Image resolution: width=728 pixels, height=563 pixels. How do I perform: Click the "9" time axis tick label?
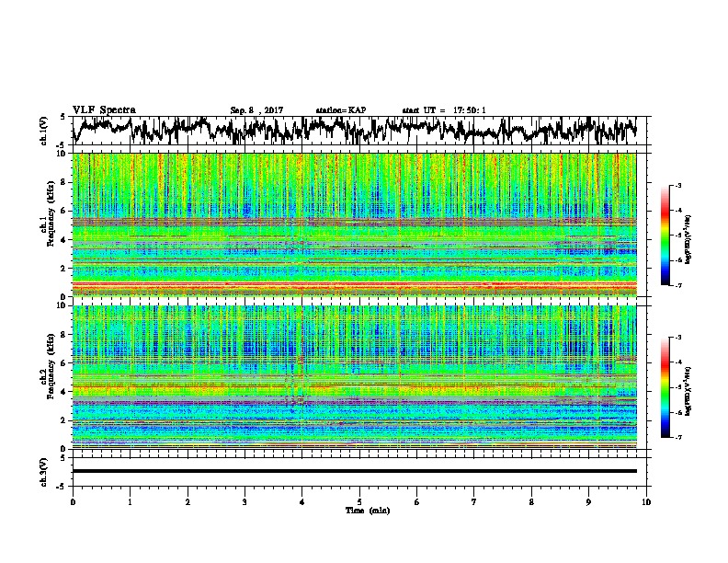[588, 502]
